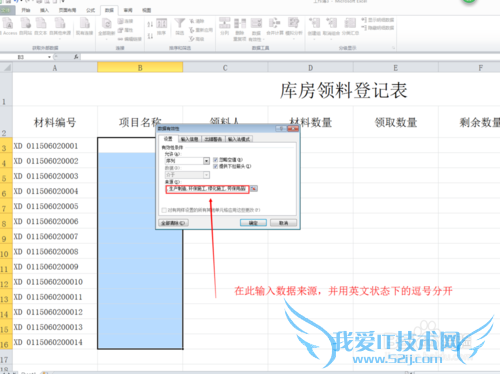Switch to the 输入信息 (Input Message) tab
Screen dimensions: 500x374
pyautogui.click(x=190, y=139)
